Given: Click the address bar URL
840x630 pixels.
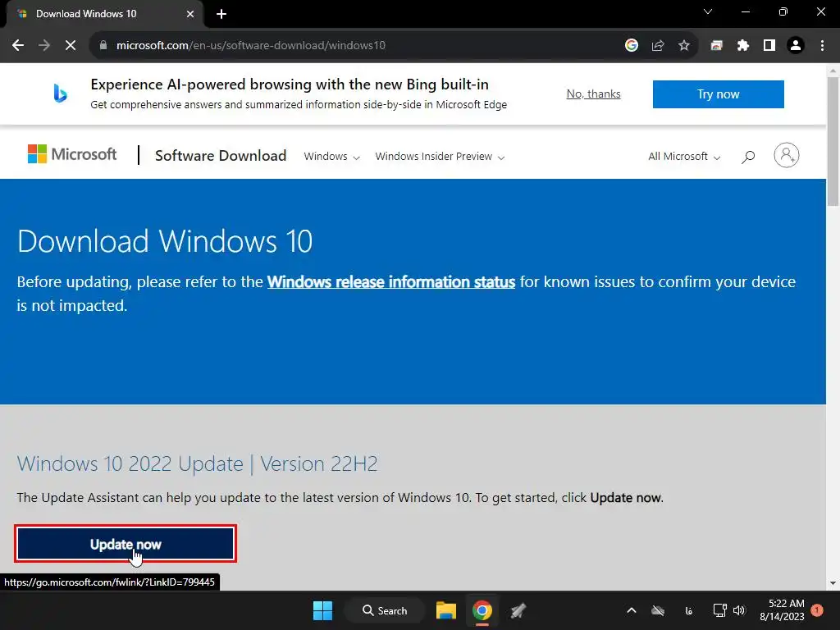Looking at the screenshot, I should (251, 46).
